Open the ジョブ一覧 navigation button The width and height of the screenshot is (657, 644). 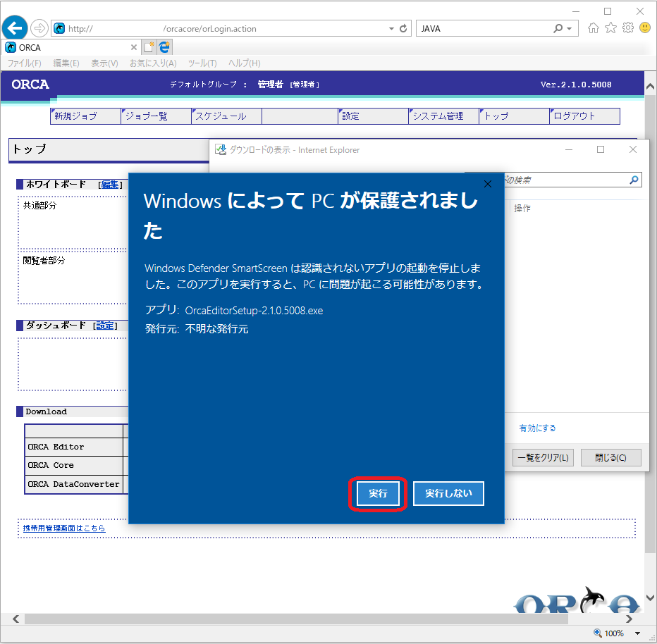[156, 116]
